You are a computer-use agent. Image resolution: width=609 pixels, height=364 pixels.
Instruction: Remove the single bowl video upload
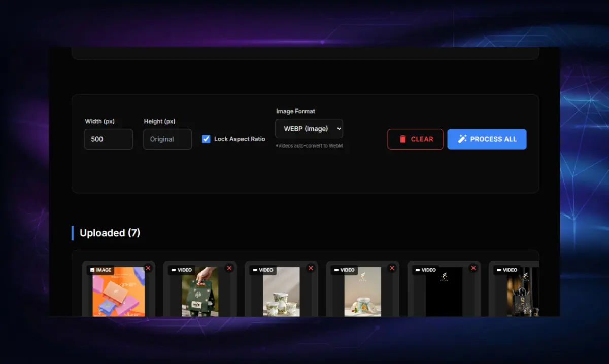tap(392, 268)
